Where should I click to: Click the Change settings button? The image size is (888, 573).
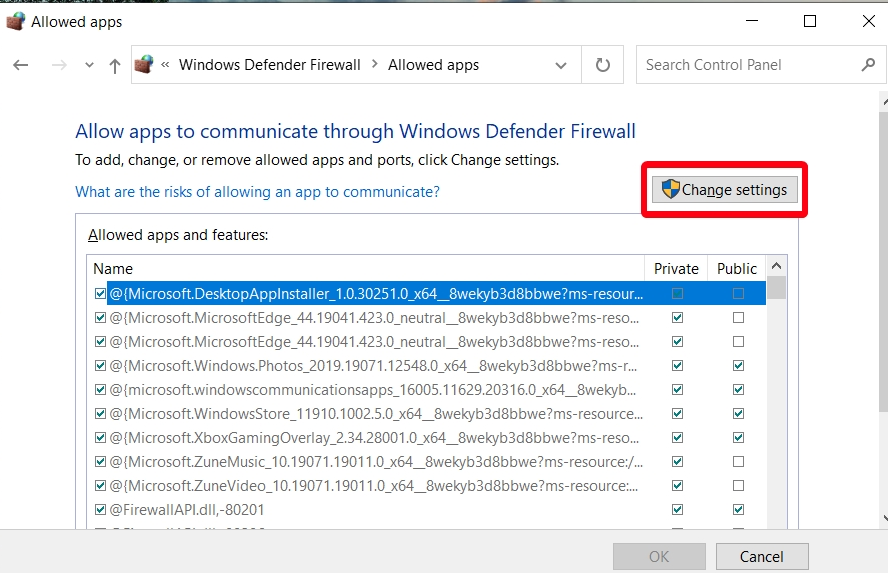click(x=724, y=190)
